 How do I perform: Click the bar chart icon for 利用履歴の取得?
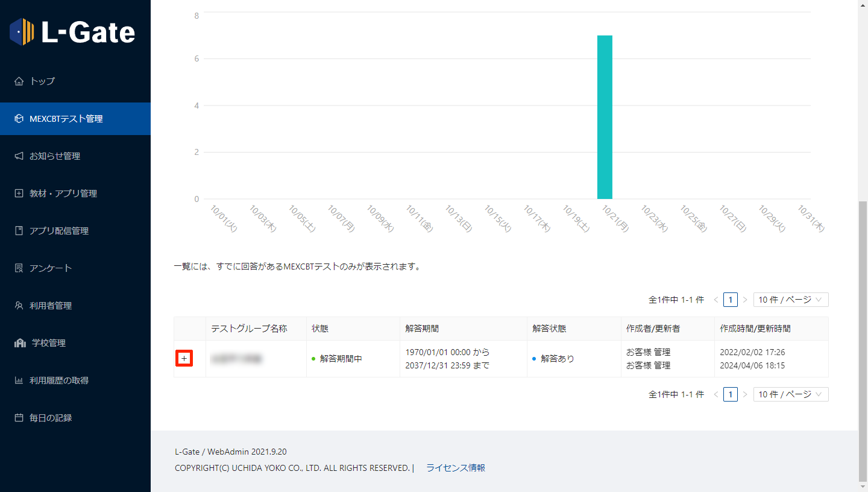(x=19, y=380)
